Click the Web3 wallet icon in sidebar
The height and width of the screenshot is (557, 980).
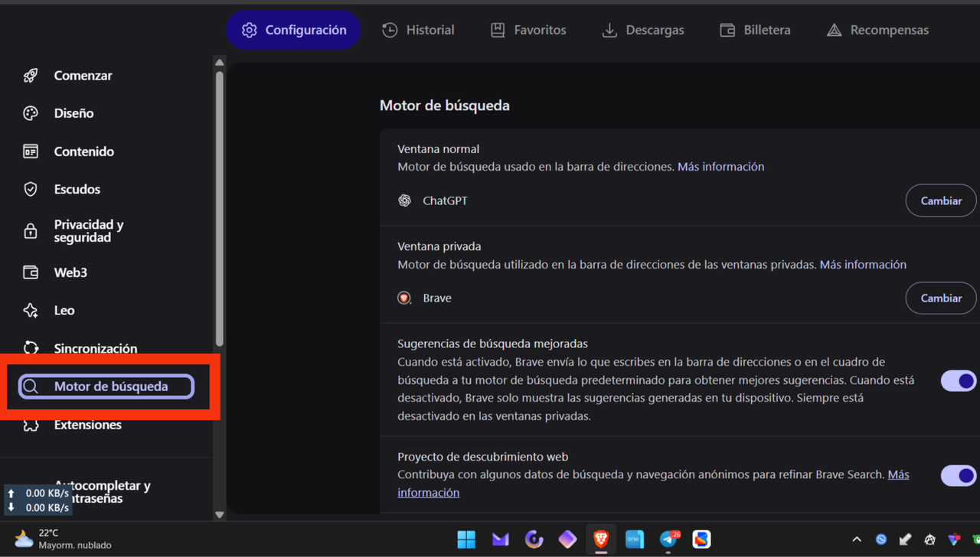point(31,272)
